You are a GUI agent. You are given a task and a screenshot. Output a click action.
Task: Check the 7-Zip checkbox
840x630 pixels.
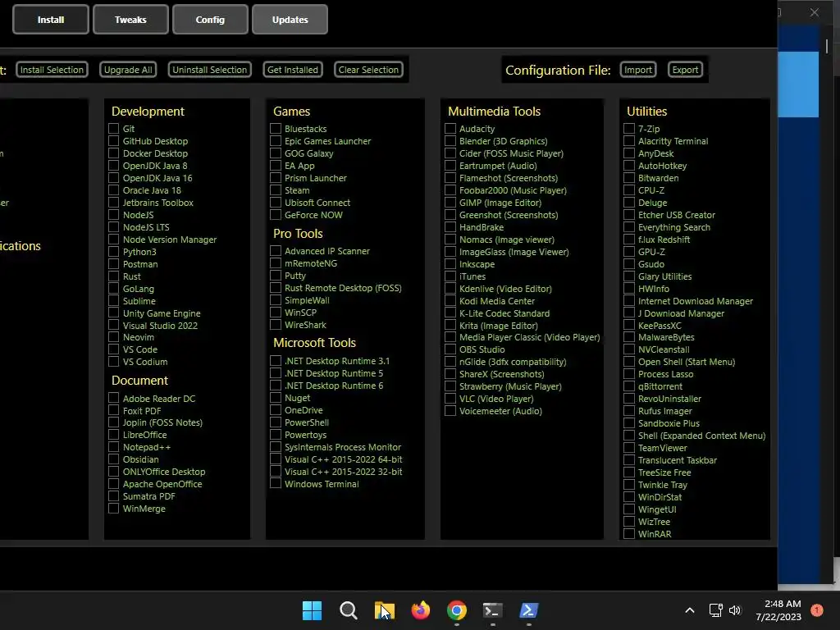coord(629,129)
